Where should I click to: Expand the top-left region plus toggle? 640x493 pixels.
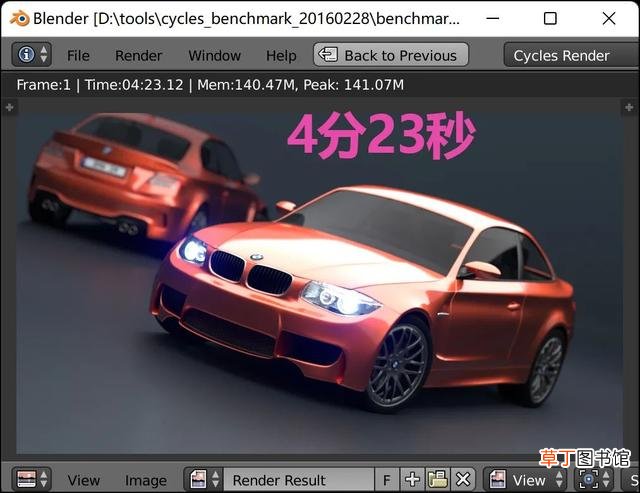click(9, 107)
